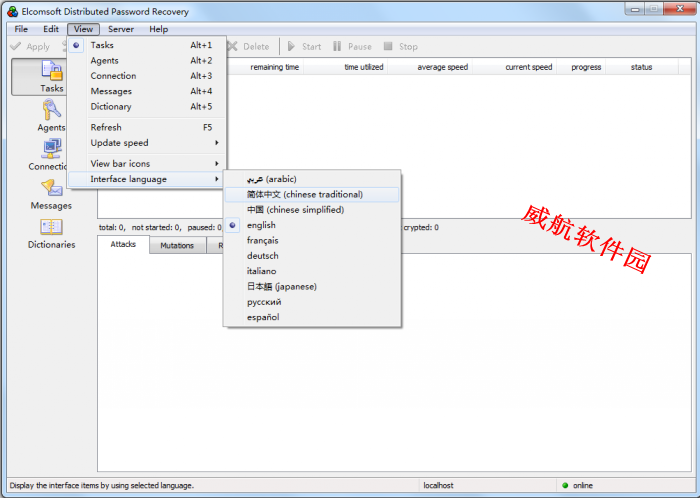Open the Messages sidebar icon
Image resolution: width=700 pixels, height=498 pixels.
[x=52, y=188]
